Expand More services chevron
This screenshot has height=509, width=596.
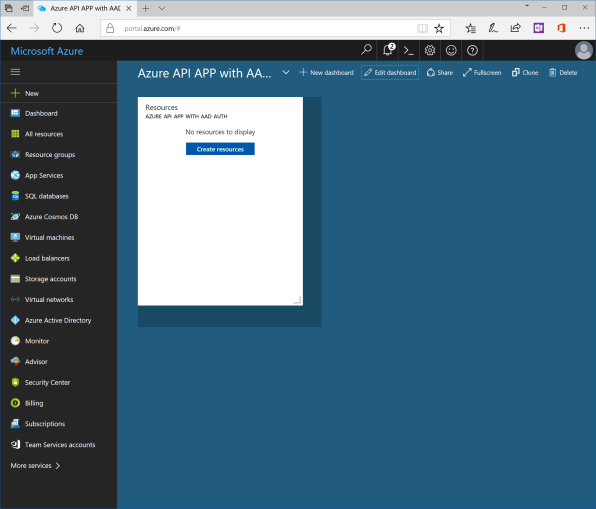[58, 465]
